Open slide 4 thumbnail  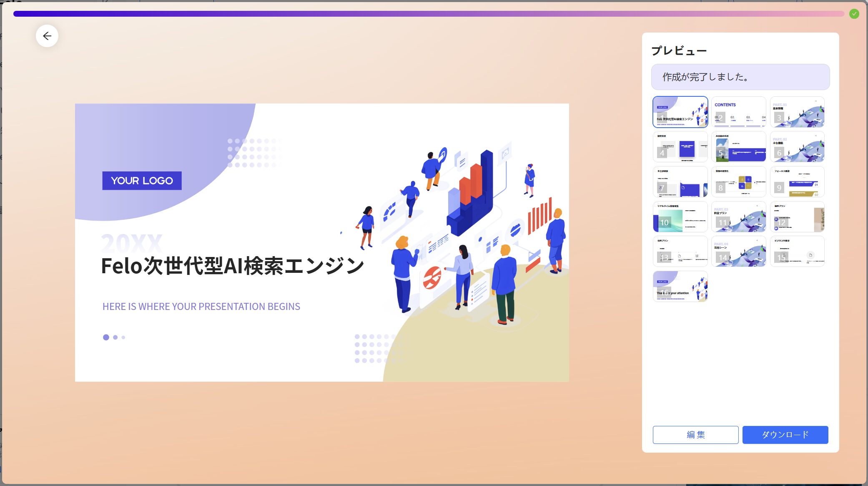point(680,147)
